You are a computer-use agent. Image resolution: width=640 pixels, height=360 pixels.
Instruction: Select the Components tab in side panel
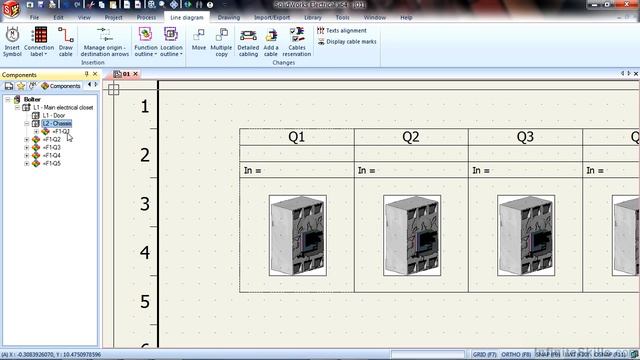pyautogui.click(x=60, y=86)
